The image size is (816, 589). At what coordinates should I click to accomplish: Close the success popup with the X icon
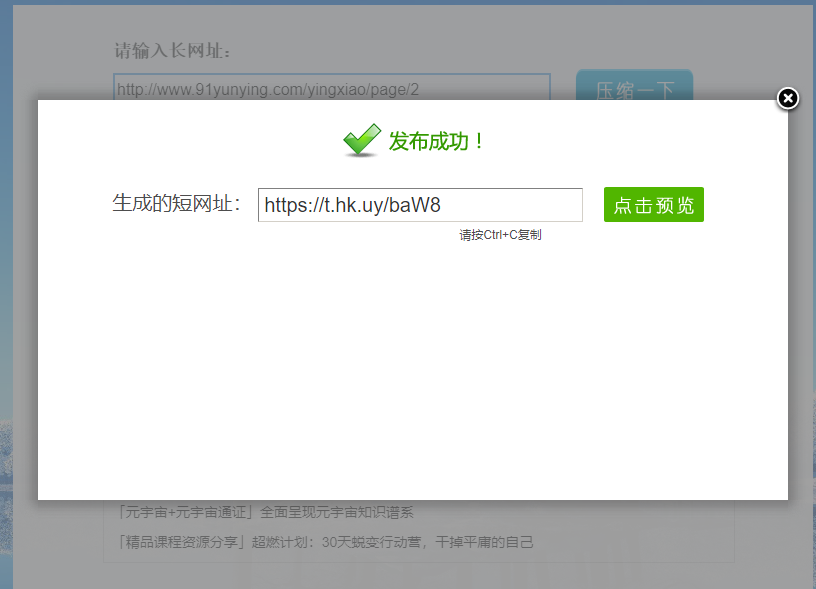point(787,98)
